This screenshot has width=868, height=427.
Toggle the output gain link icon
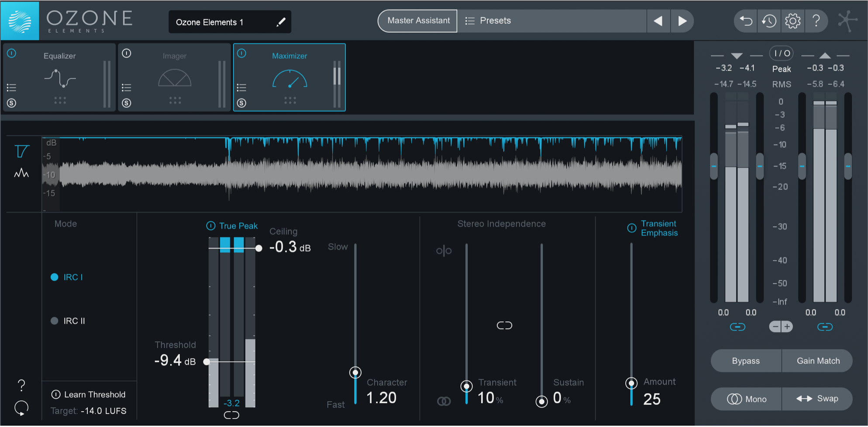(x=825, y=327)
